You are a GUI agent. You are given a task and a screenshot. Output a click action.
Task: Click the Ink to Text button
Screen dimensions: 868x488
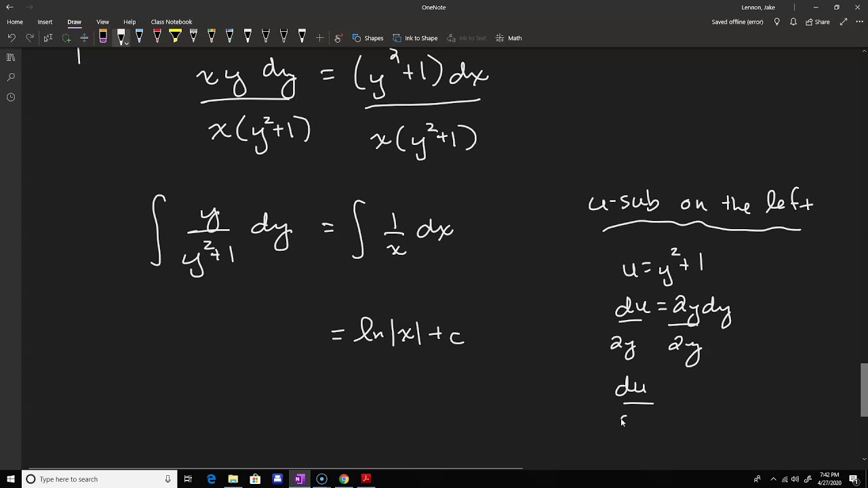tap(467, 38)
